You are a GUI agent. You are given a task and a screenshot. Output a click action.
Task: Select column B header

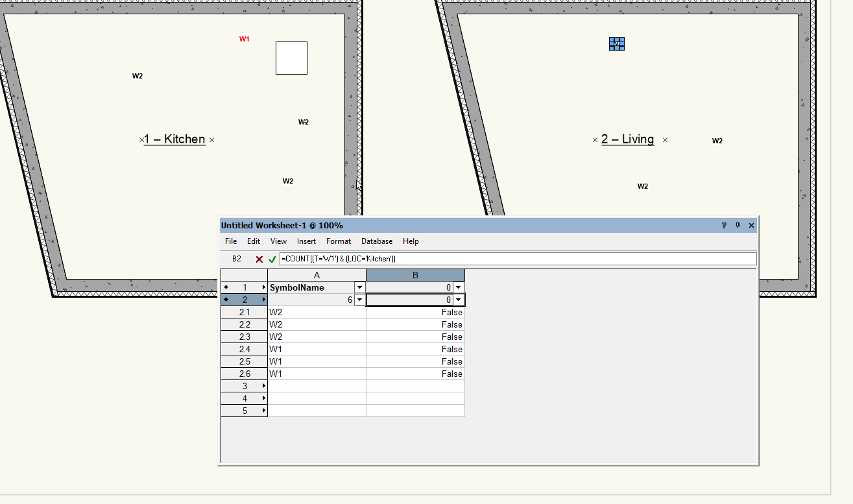(x=415, y=276)
